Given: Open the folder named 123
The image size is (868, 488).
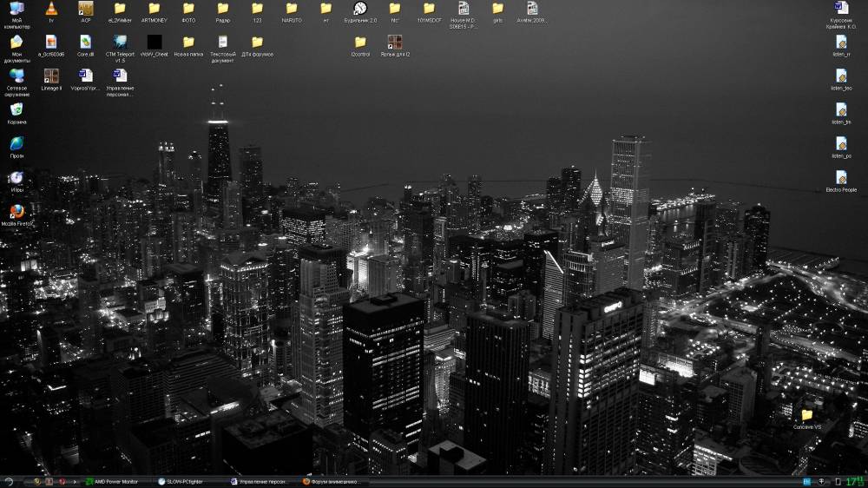Looking at the screenshot, I should pyautogui.click(x=257, y=9).
